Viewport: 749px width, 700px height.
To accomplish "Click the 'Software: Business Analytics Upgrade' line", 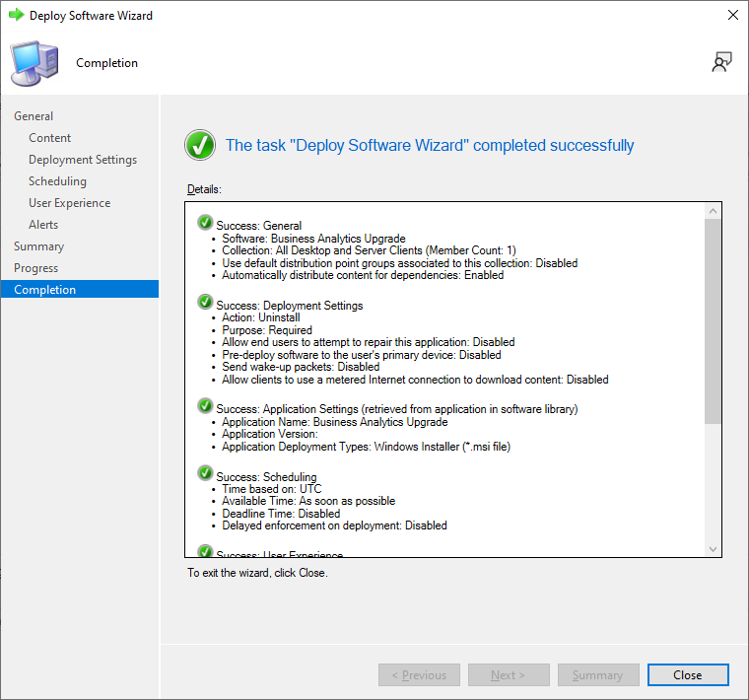I will point(313,239).
